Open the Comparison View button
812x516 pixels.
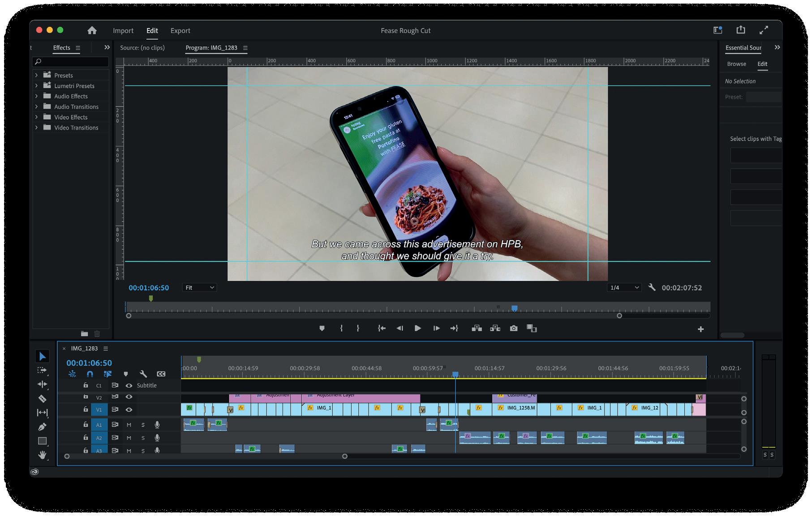point(532,328)
